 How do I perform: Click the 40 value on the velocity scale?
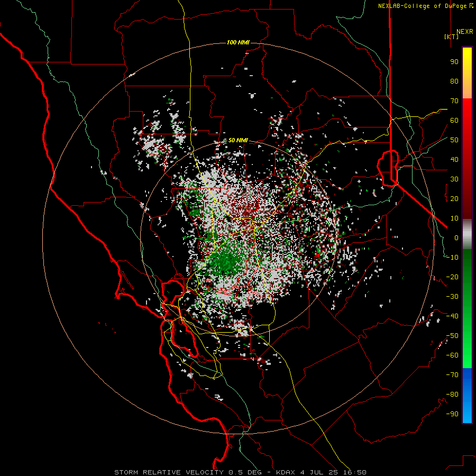(x=454, y=159)
